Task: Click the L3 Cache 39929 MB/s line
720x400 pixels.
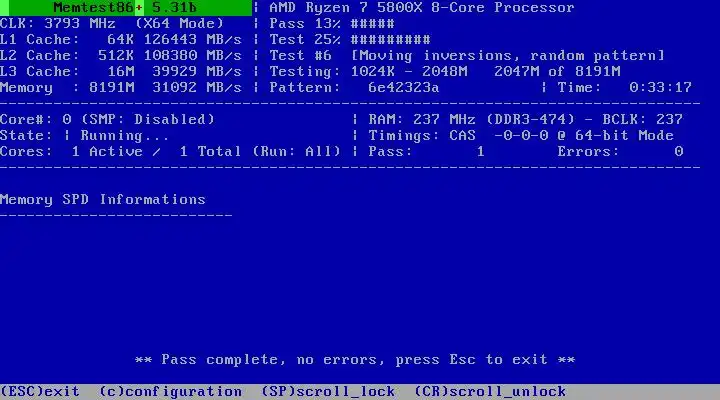Action: point(121,72)
